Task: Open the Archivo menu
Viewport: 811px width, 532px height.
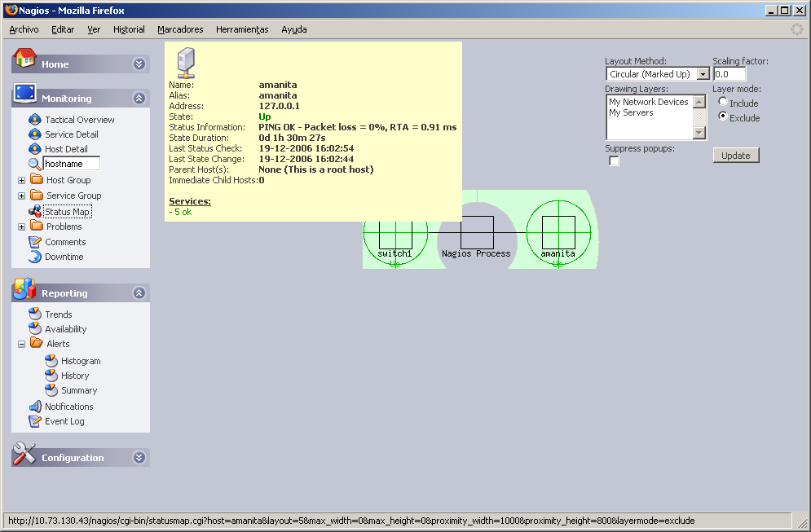Action: [x=24, y=29]
